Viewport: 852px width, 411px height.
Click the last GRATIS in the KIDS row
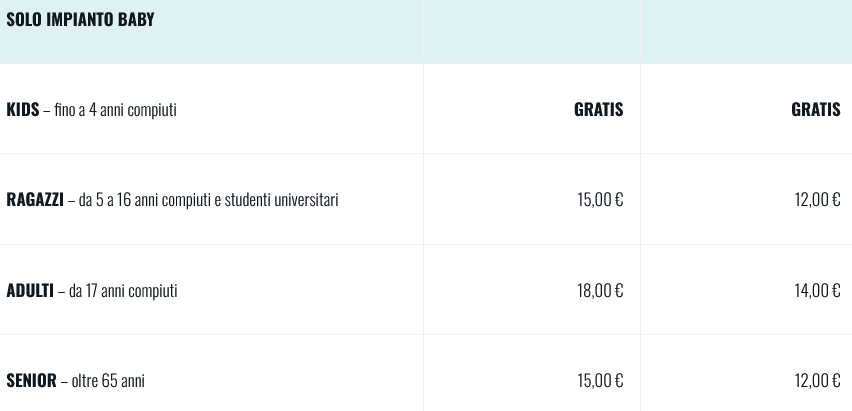[815, 110]
